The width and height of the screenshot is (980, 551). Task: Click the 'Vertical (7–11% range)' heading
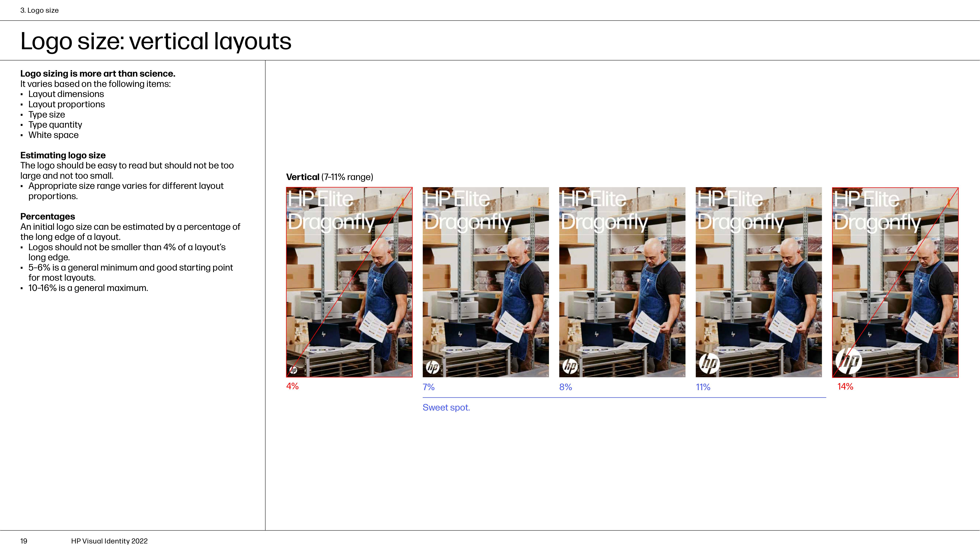click(x=329, y=177)
